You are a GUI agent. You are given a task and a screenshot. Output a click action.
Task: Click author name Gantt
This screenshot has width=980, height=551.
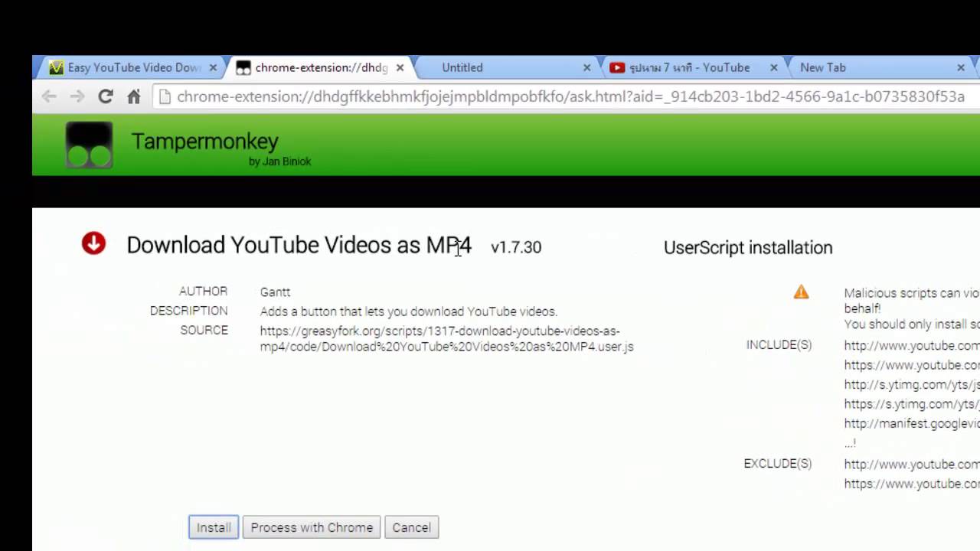tap(275, 292)
